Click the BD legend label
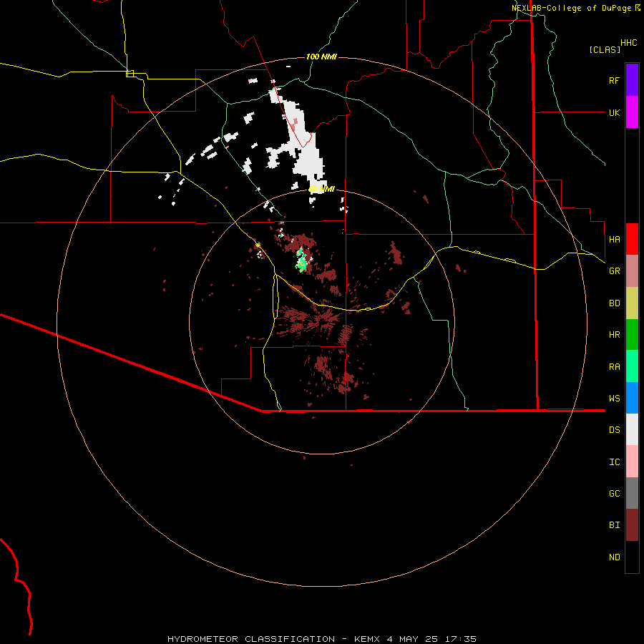Viewport: 644px width, 644px height. (x=614, y=303)
